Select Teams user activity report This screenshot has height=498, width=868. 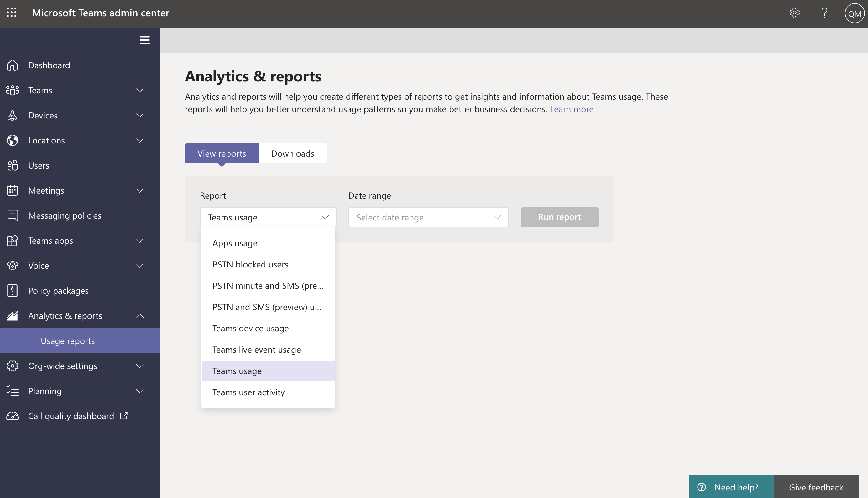pos(248,392)
